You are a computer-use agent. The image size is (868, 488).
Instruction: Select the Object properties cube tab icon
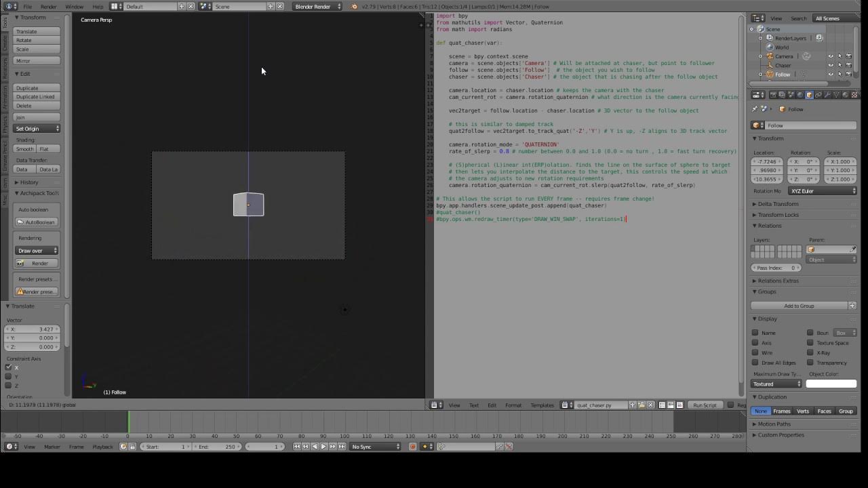(809, 95)
